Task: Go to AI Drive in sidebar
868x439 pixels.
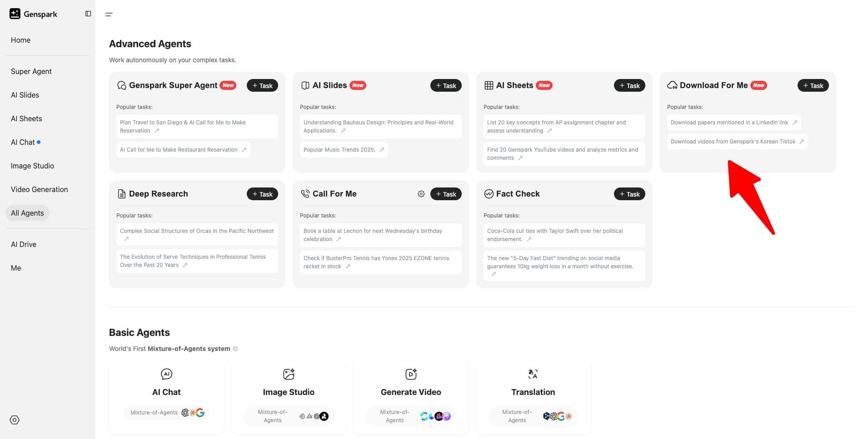Action: click(24, 244)
